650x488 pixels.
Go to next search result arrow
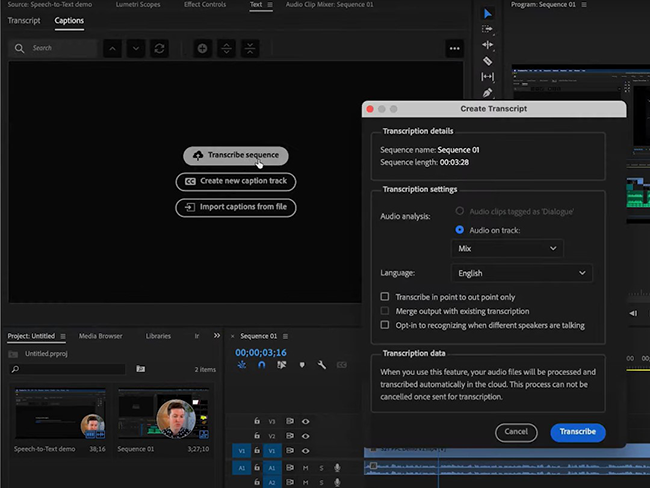click(x=136, y=49)
